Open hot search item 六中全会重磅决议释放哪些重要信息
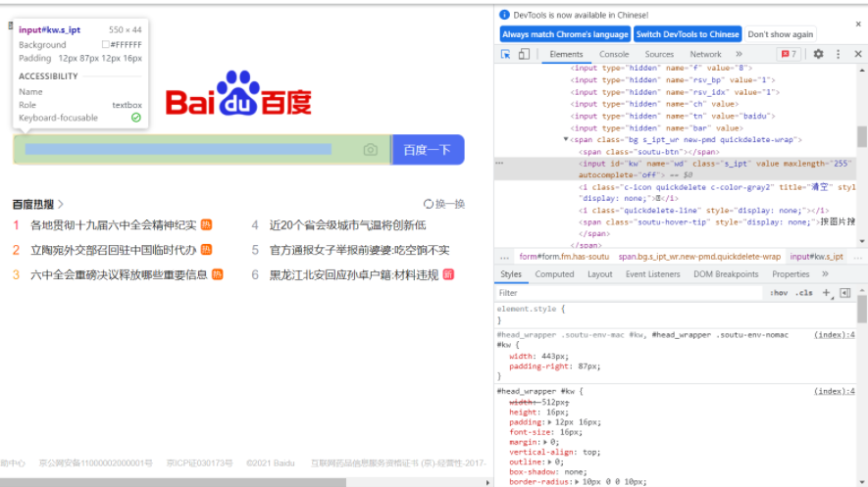Image resolution: width=868 pixels, height=487 pixels. pos(119,274)
